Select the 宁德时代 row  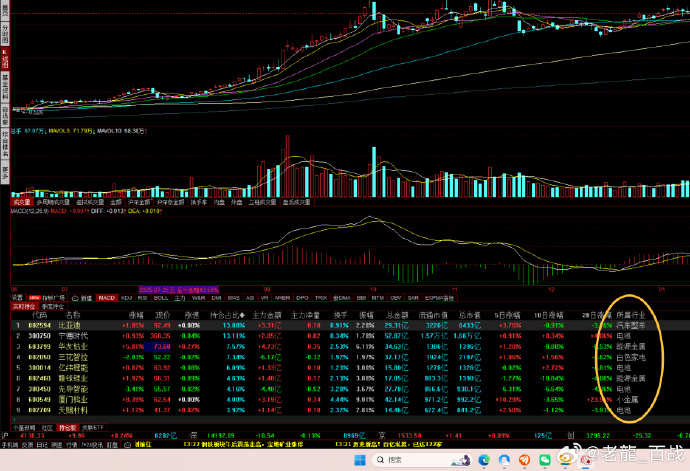point(350,336)
